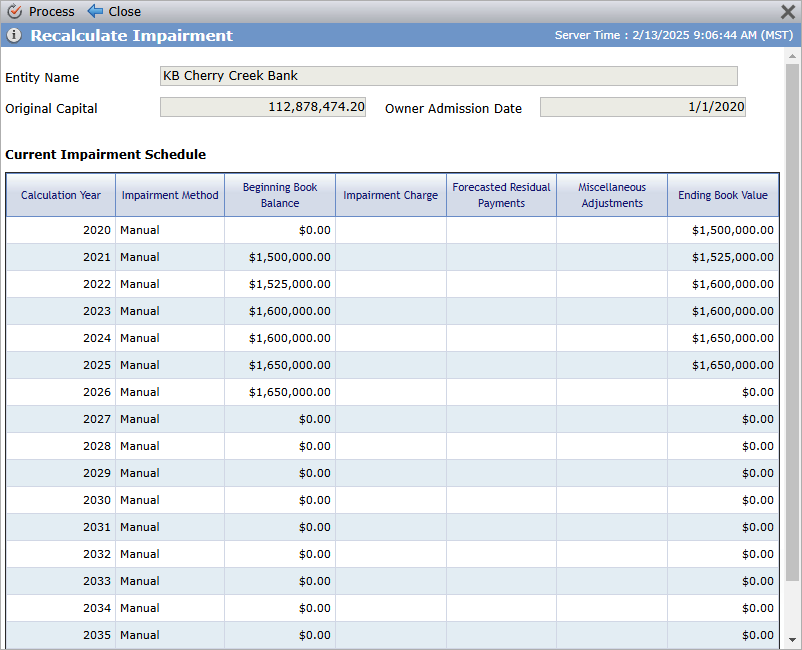Select the 2023 calculation year cell
802x650 pixels.
pos(61,311)
